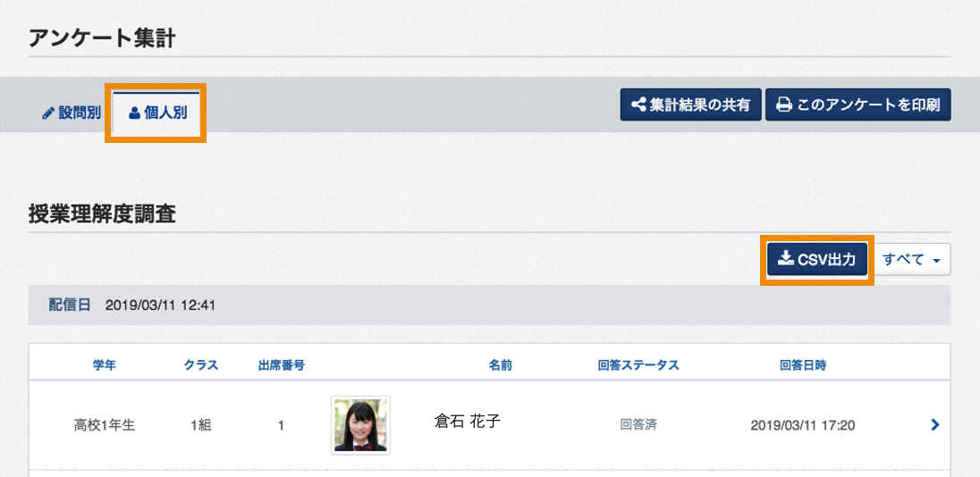Open 倉石 花子 row via right chevron
The image size is (980, 477).
click(x=935, y=424)
